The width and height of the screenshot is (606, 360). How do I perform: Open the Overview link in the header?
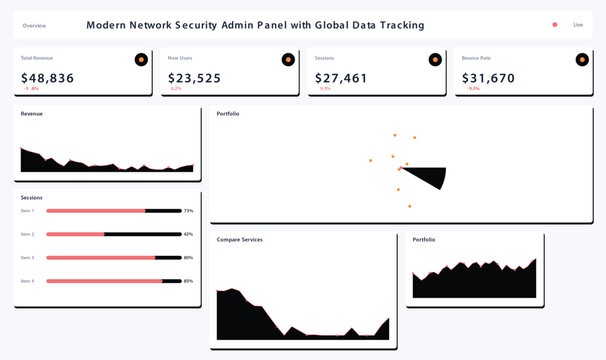pos(34,26)
